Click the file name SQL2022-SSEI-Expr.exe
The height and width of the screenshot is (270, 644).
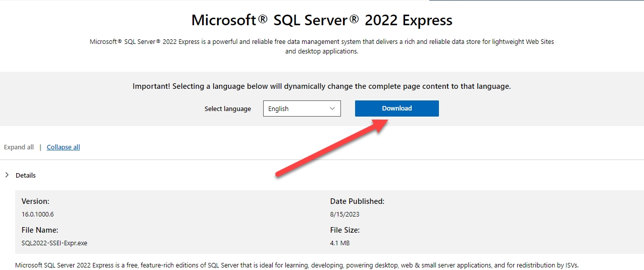click(x=55, y=243)
